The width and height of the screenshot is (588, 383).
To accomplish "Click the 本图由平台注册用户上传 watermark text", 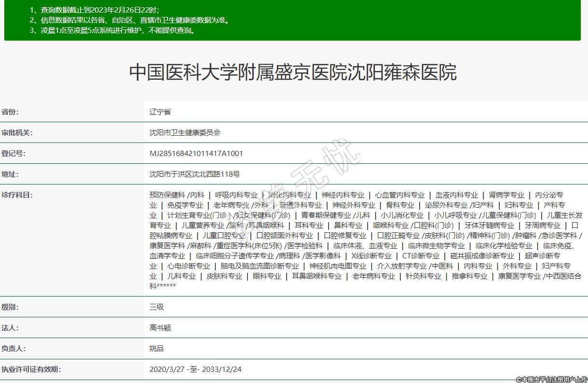I will tap(551, 380).
